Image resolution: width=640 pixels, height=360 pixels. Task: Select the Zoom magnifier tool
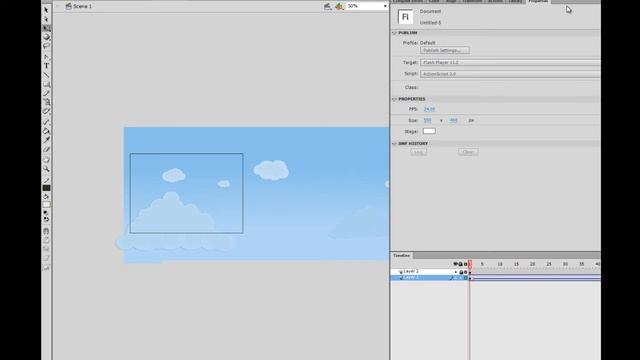46,169
